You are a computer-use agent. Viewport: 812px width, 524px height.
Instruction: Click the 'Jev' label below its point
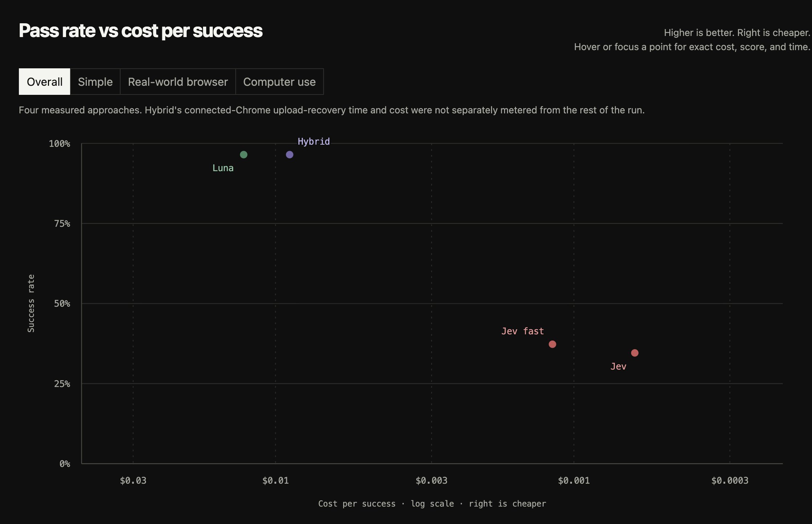618,366
